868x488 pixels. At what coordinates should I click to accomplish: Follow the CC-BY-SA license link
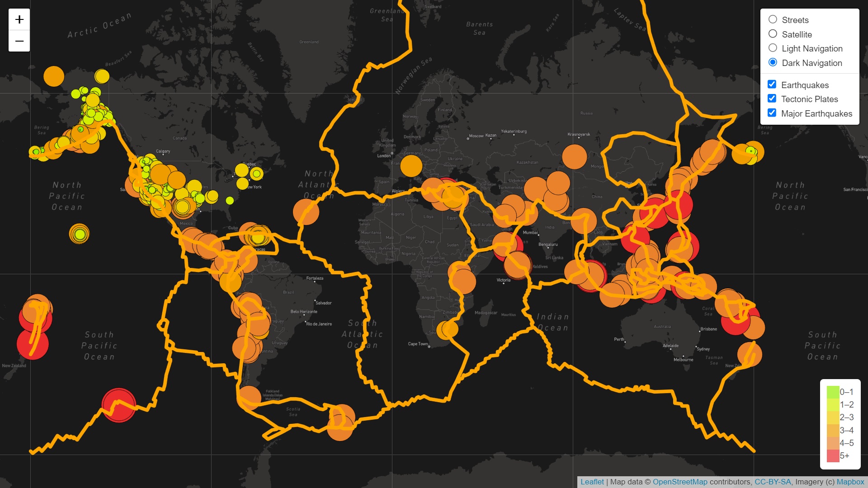click(773, 482)
